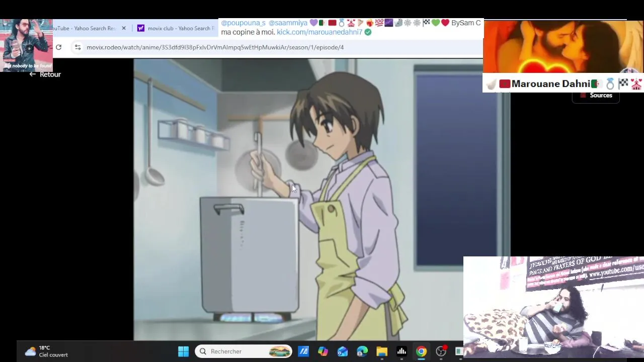Launch Microsoft Copilot from the taskbar
This screenshot has width=644, height=362.
323,351
